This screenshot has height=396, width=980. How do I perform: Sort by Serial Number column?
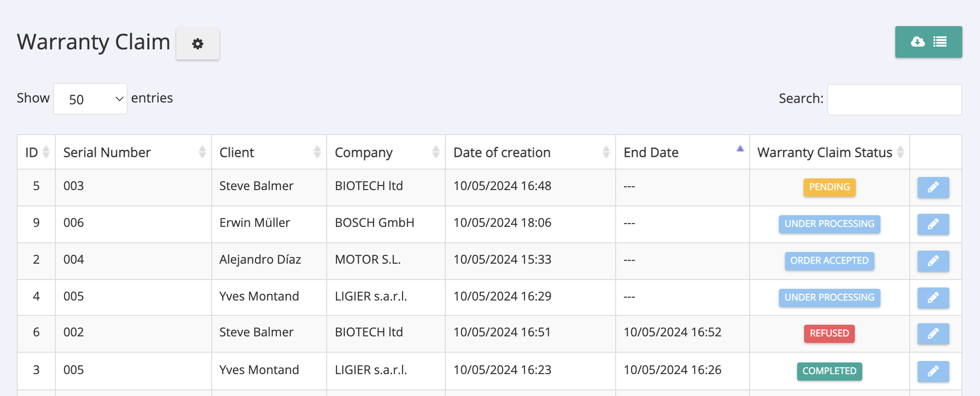point(134,152)
